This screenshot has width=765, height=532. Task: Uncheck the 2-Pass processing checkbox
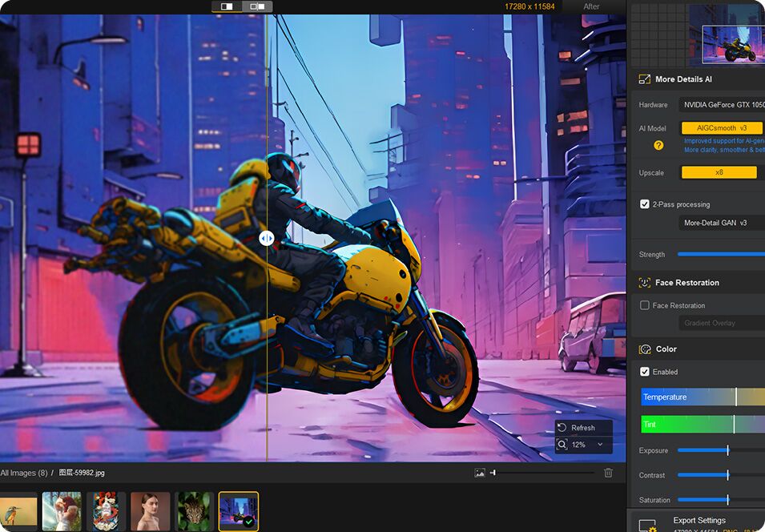(x=645, y=204)
